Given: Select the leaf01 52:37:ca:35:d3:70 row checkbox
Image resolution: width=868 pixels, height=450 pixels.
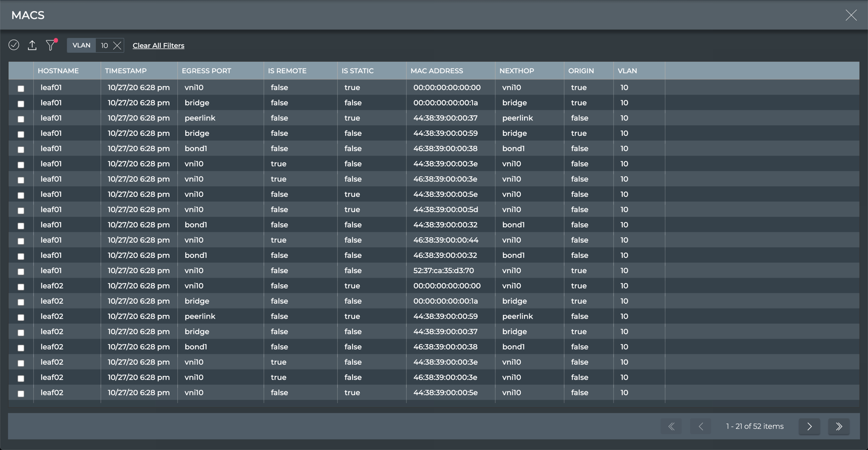Looking at the screenshot, I should [21, 272].
